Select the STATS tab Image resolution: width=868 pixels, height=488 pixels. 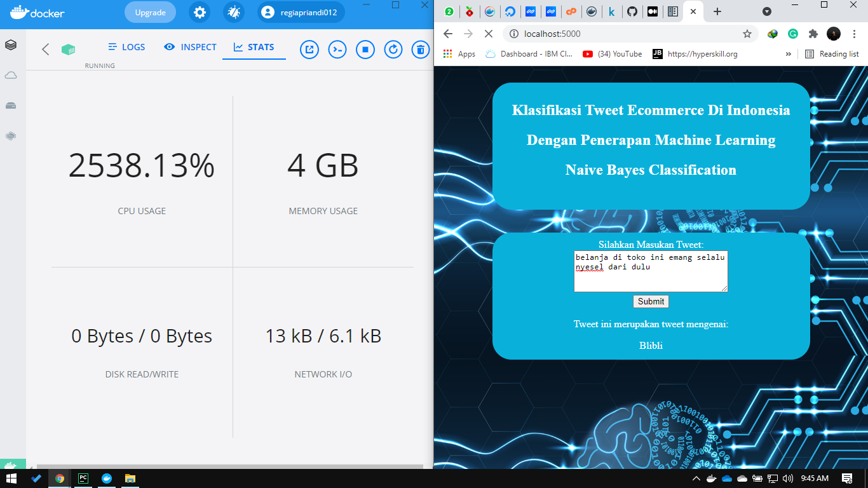click(x=254, y=47)
